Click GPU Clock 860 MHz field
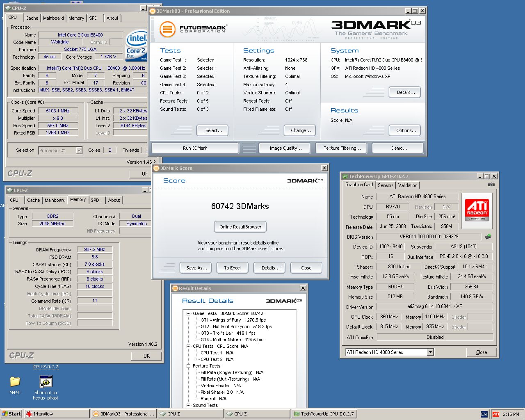The image size is (525, 420). pyautogui.click(x=389, y=317)
